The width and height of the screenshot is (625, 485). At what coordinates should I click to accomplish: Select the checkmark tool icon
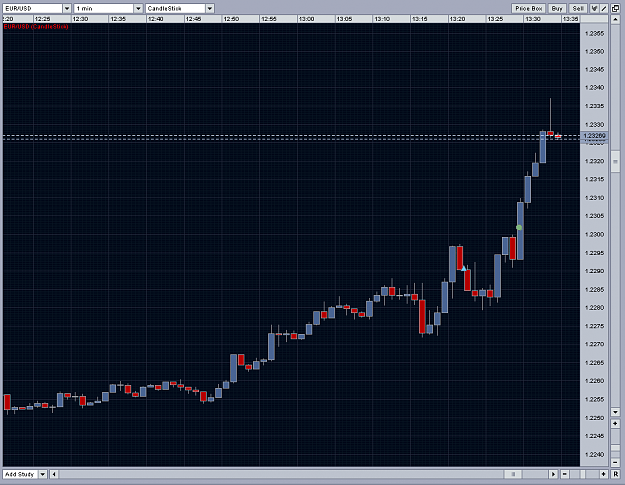[x=594, y=8]
